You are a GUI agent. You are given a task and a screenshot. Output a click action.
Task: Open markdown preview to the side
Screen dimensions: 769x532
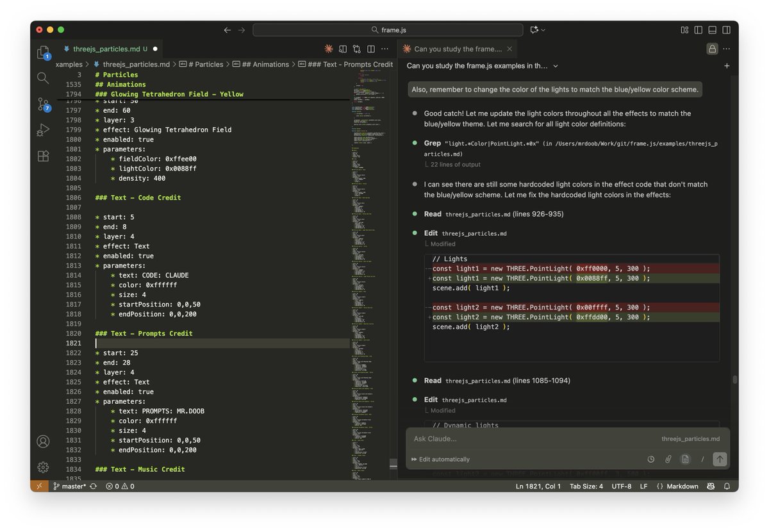pos(343,49)
